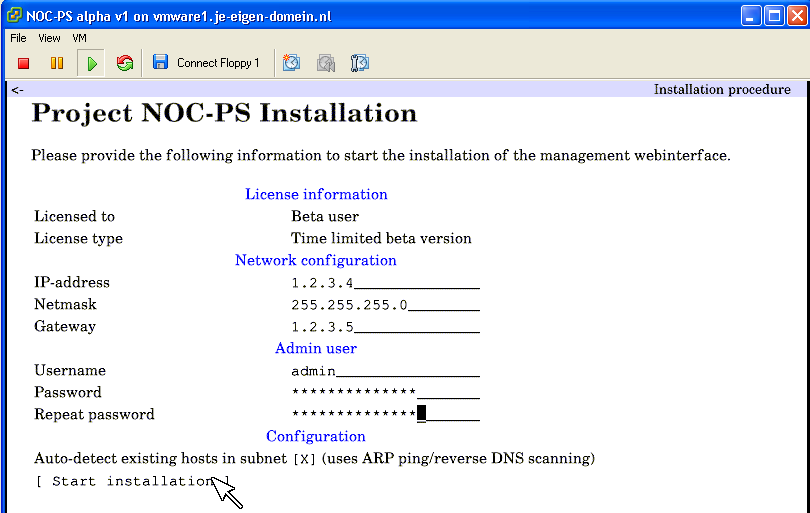Screen dimensions: 810x513
Task: Stop the VM with red square icon
Action: (23, 63)
